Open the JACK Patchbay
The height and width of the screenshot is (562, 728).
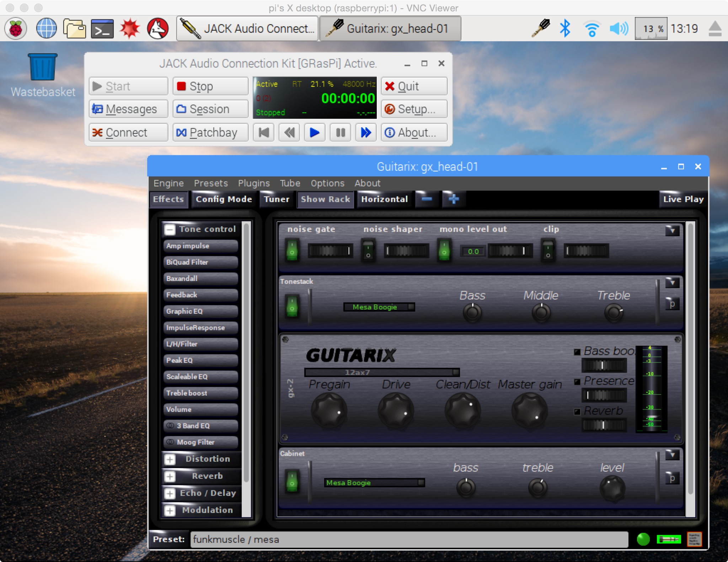pyautogui.click(x=210, y=133)
